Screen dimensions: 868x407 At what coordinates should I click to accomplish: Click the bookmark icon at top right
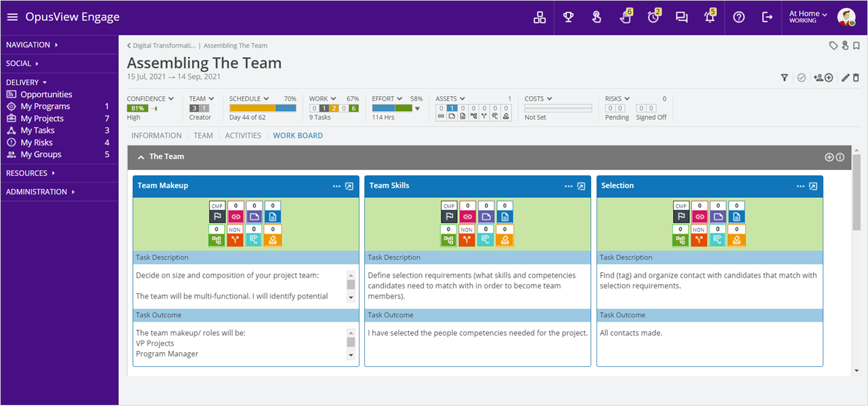856,45
